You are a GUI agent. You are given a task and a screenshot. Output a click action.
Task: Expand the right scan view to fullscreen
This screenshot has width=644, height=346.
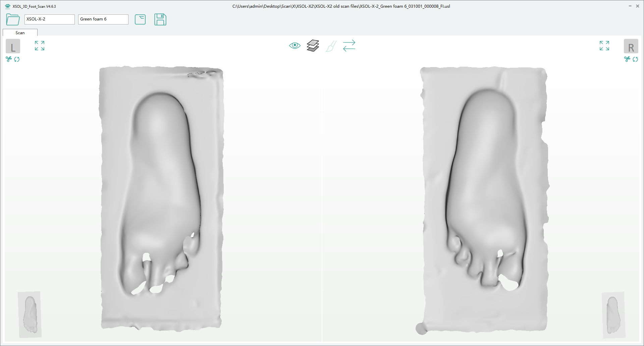(x=604, y=46)
